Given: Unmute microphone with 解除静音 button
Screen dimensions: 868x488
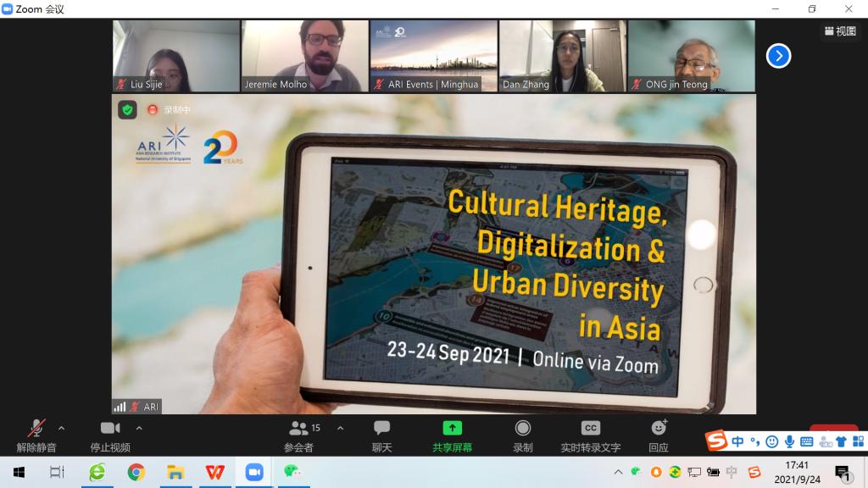Looking at the screenshot, I should coord(36,435).
